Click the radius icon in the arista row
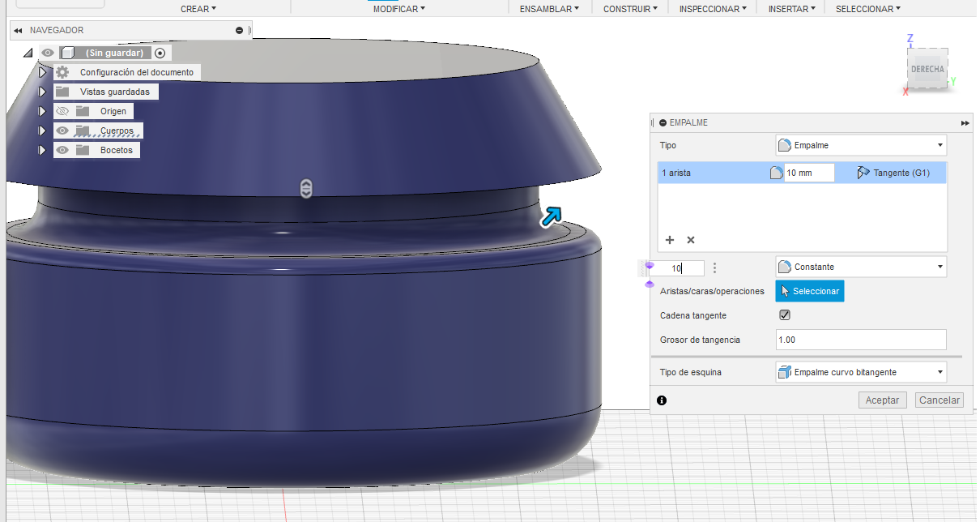This screenshot has height=522, width=980. 776,173
